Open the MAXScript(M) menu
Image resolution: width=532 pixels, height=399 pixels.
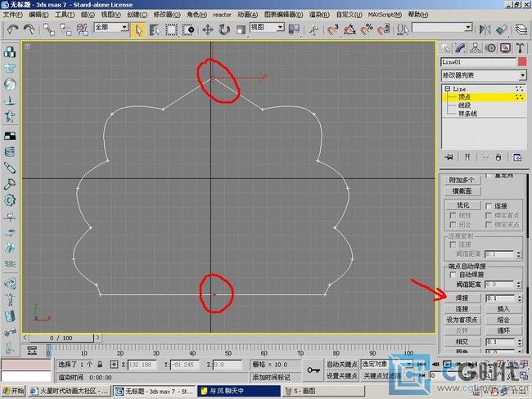click(x=385, y=15)
